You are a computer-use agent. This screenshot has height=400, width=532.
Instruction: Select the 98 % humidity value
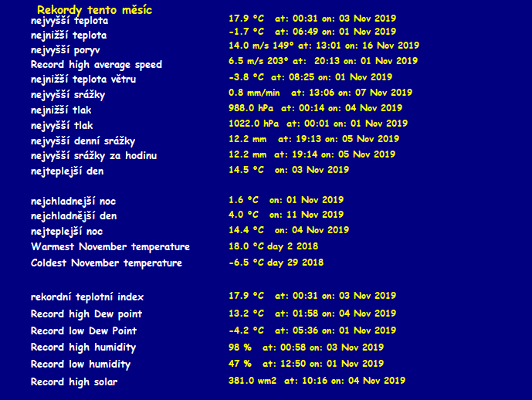[306, 347]
